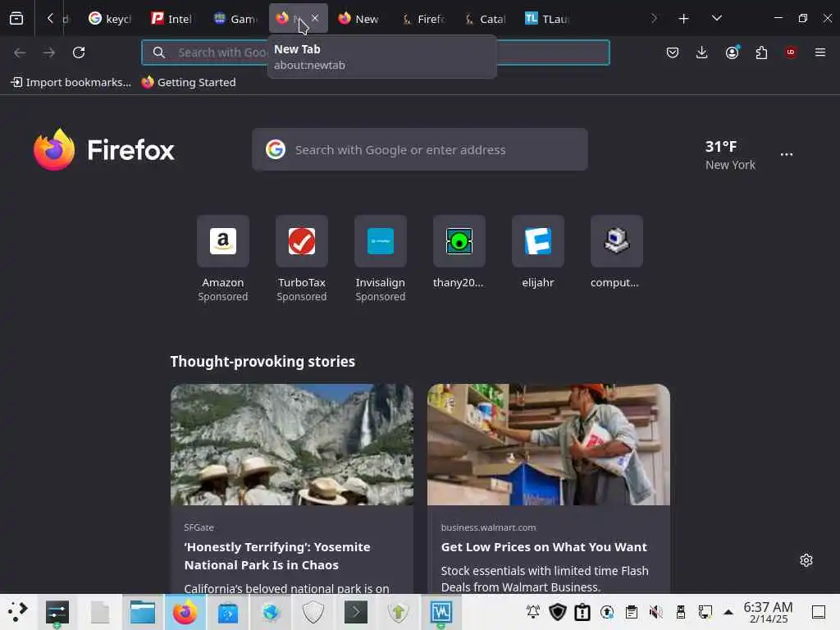Viewport: 840px width, 630px height.
Task: Open Get Low Prices on What You Want
Action: tap(544, 547)
